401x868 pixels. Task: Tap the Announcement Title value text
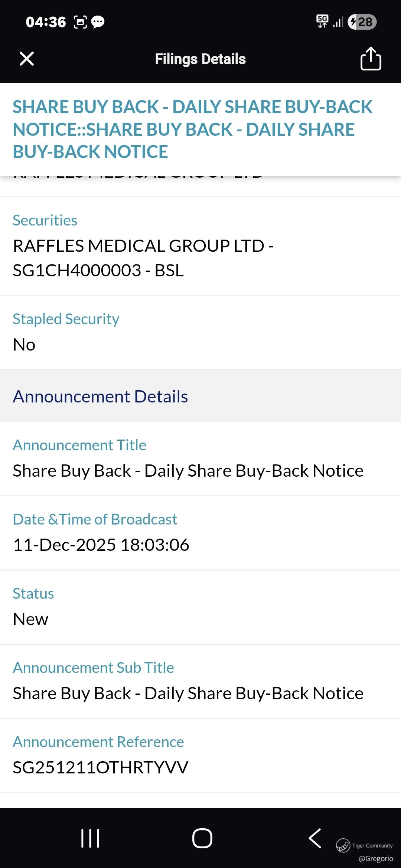[x=188, y=470]
